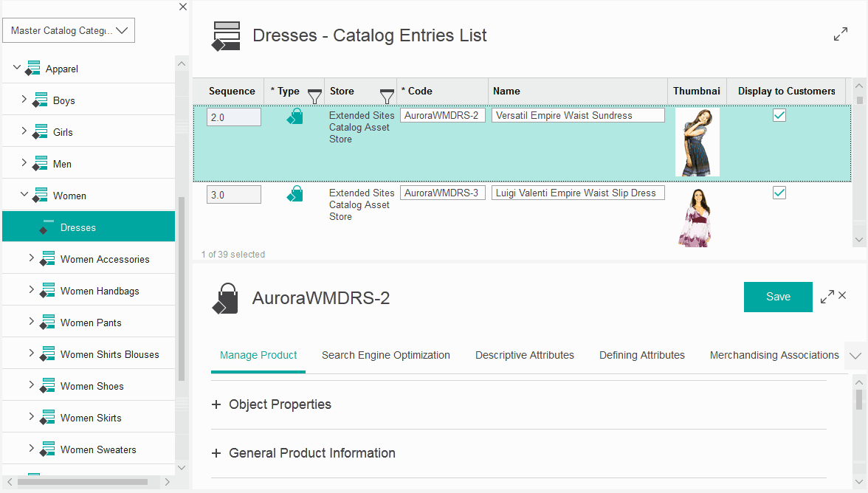
Task: Uncheck Display to Customers for AuroraWMDRS-3
Action: point(779,193)
